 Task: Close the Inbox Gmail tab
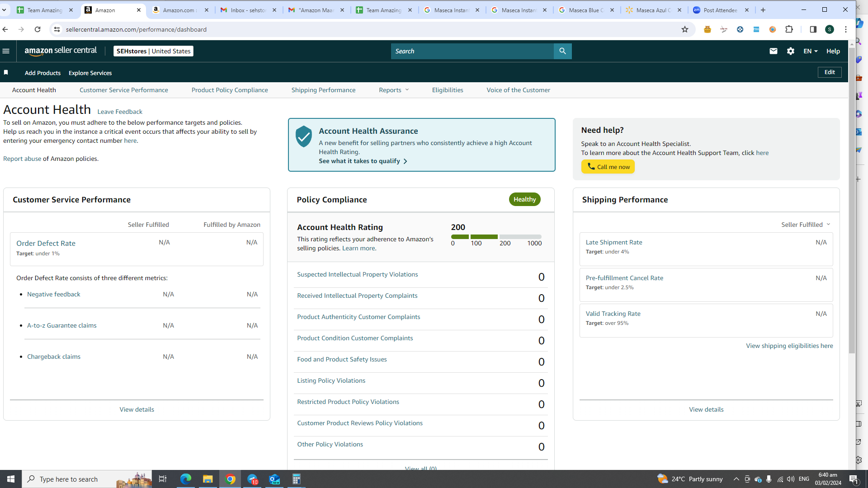[274, 10]
